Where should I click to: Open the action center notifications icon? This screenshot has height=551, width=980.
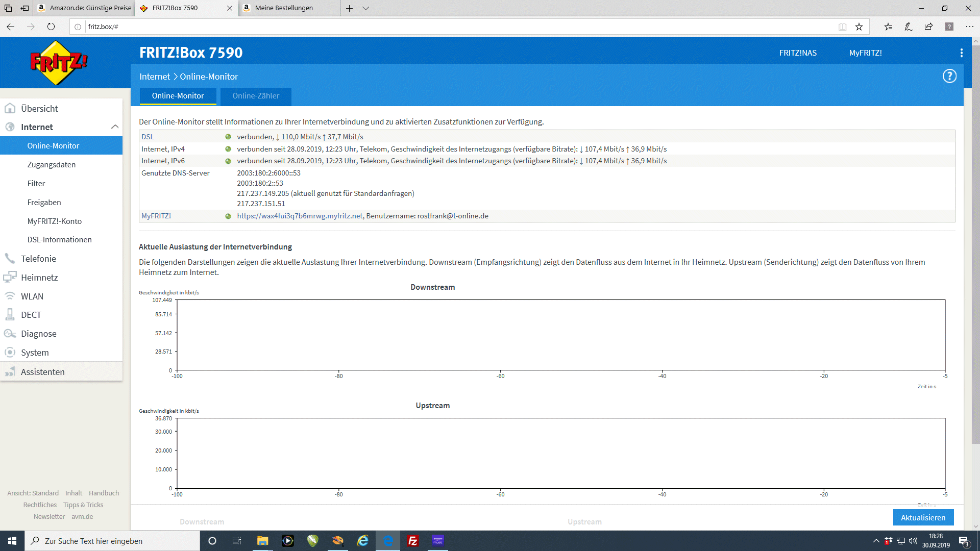pos(964,541)
